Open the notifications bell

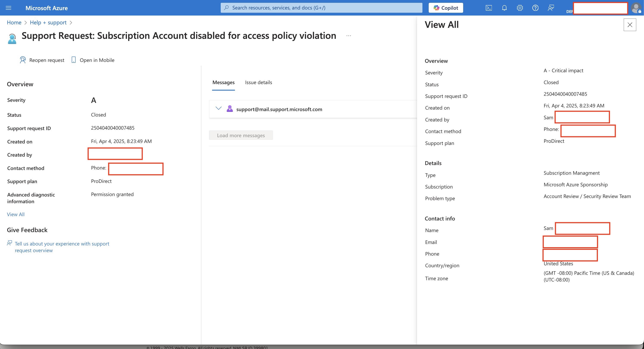[504, 8]
